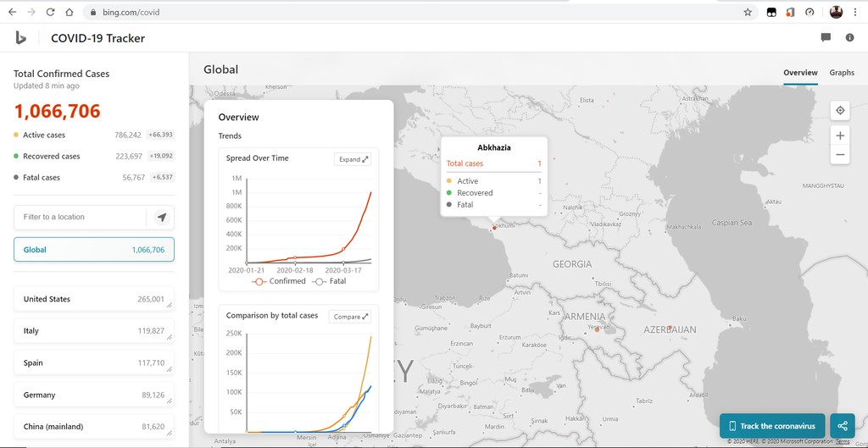Toggle Confirmed series in chart legend
The width and height of the screenshot is (868, 448).
[x=279, y=281]
